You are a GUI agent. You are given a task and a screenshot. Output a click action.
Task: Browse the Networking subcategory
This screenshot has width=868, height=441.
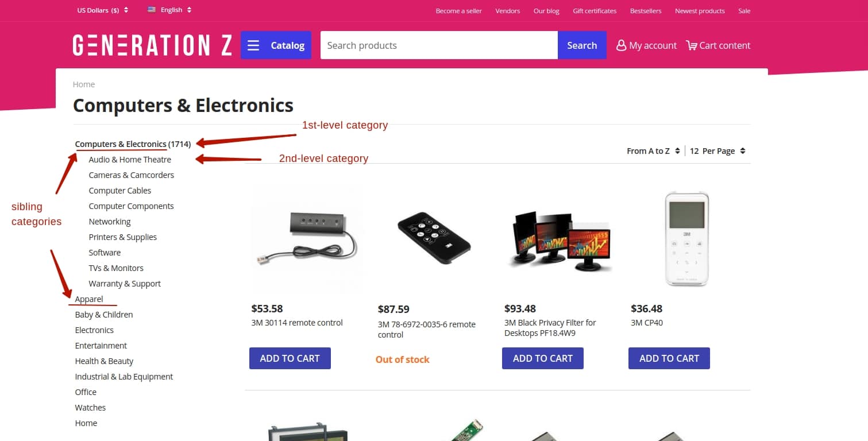(x=109, y=221)
